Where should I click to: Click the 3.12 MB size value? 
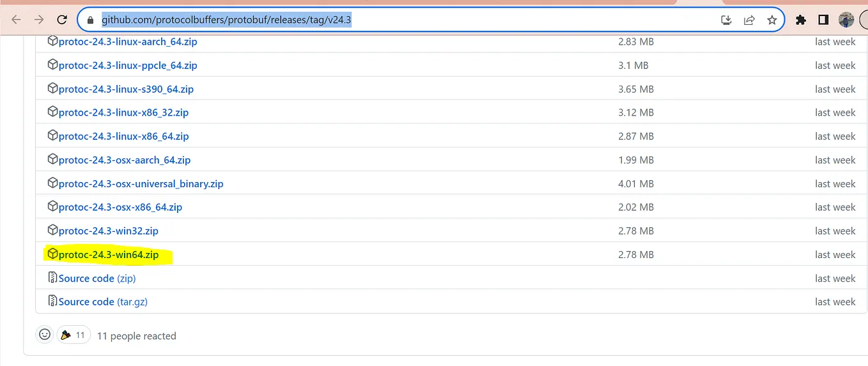(636, 112)
